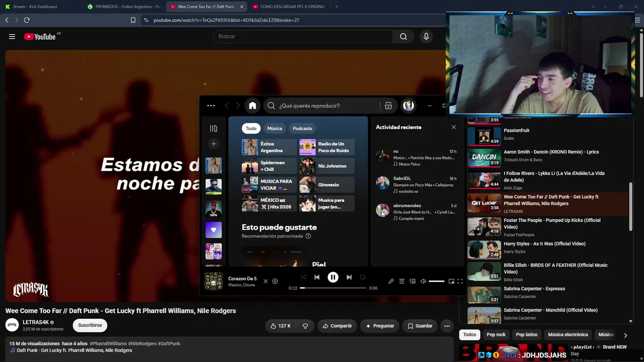Viewport: 644px width, 362px height.
Task: Go to the YouTube home logo
Action: (40, 37)
